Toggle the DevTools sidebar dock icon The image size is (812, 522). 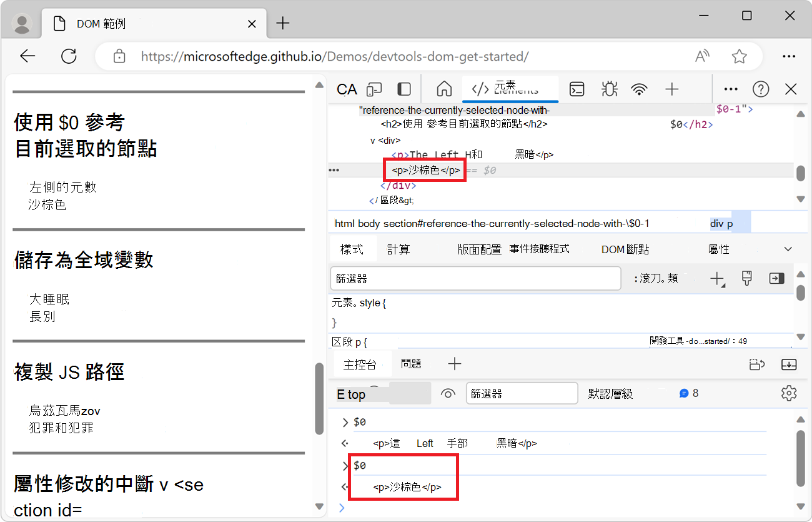click(404, 89)
